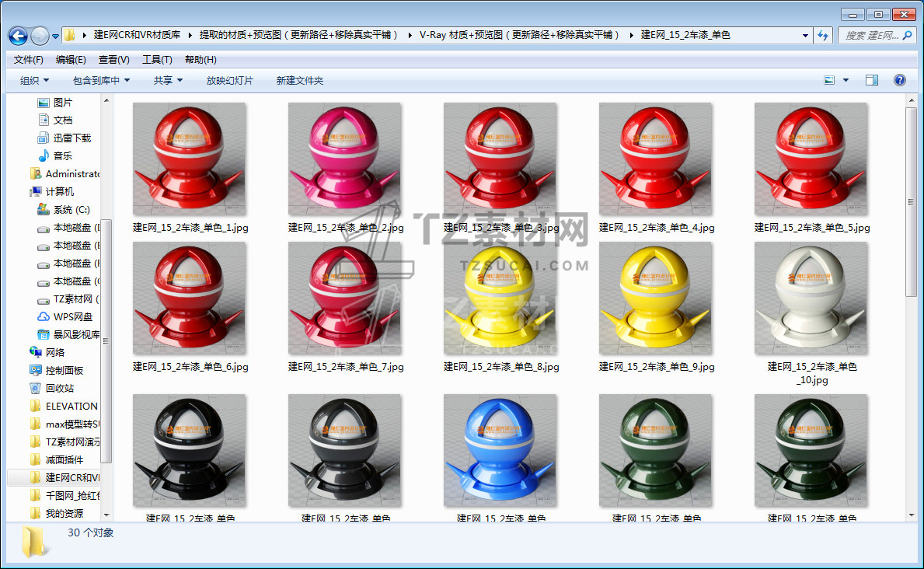924x569 pixels.
Task: Select Administrator folder in sidebar
Action: tap(65, 174)
